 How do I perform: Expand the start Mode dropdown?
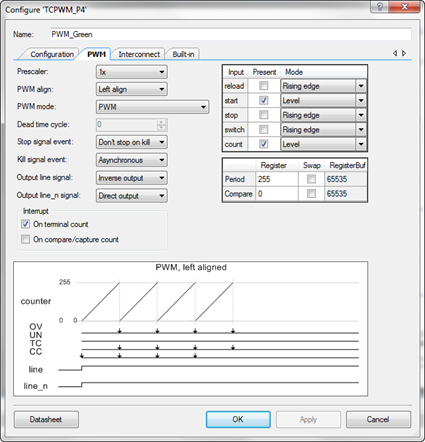coord(361,100)
